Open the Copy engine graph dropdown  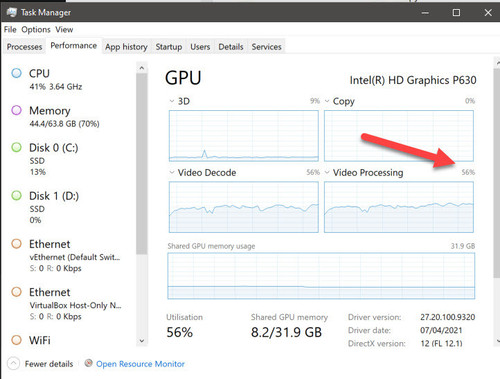[327, 101]
